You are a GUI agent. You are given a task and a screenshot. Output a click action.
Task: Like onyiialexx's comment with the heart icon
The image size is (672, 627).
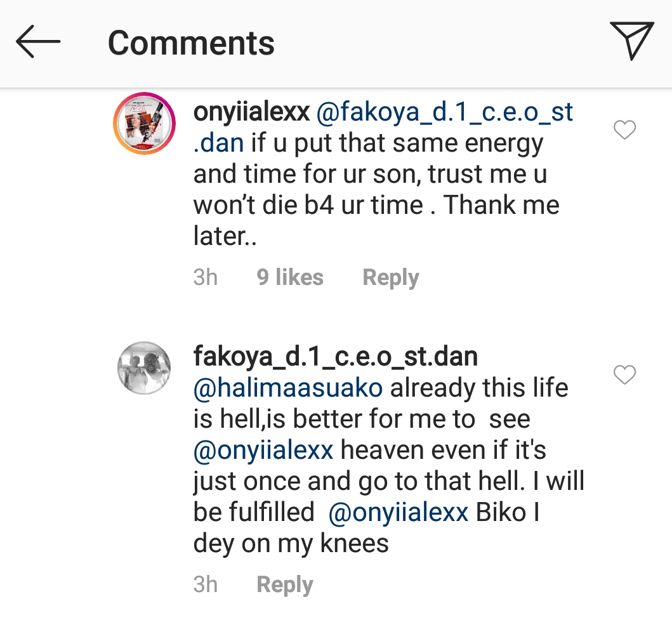(624, 129)
